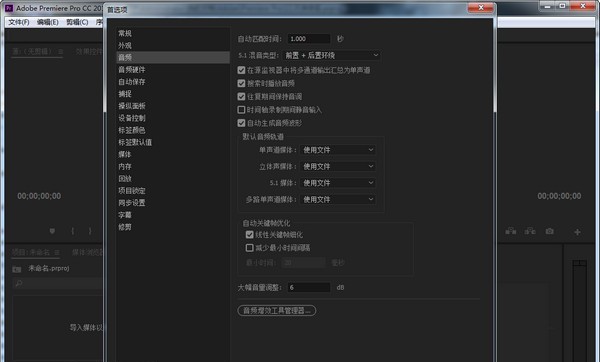Switch to 源:(无剪辑) panel tab
This screenshot has width=600, height=362.
(33, 51)
